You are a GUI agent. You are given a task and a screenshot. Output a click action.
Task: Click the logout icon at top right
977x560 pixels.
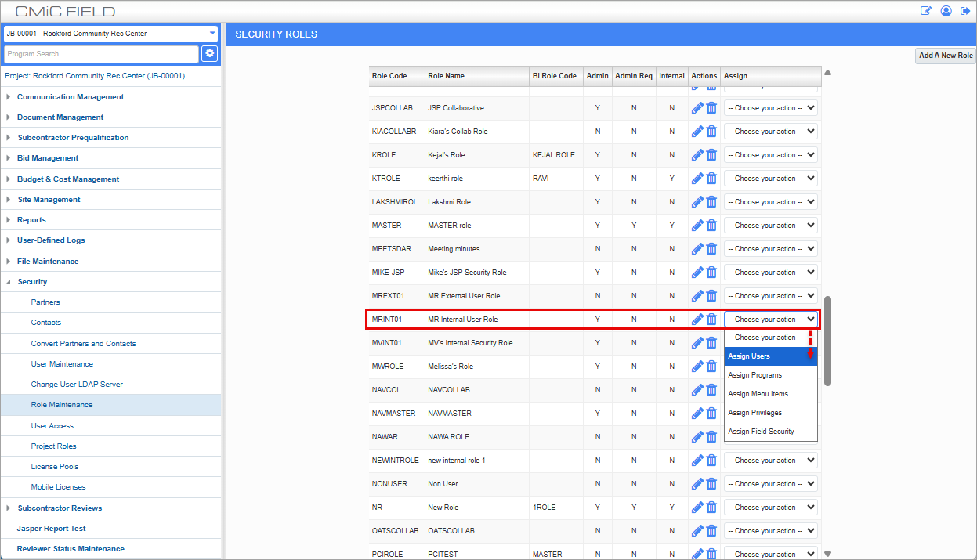click(x=964, y=11)
